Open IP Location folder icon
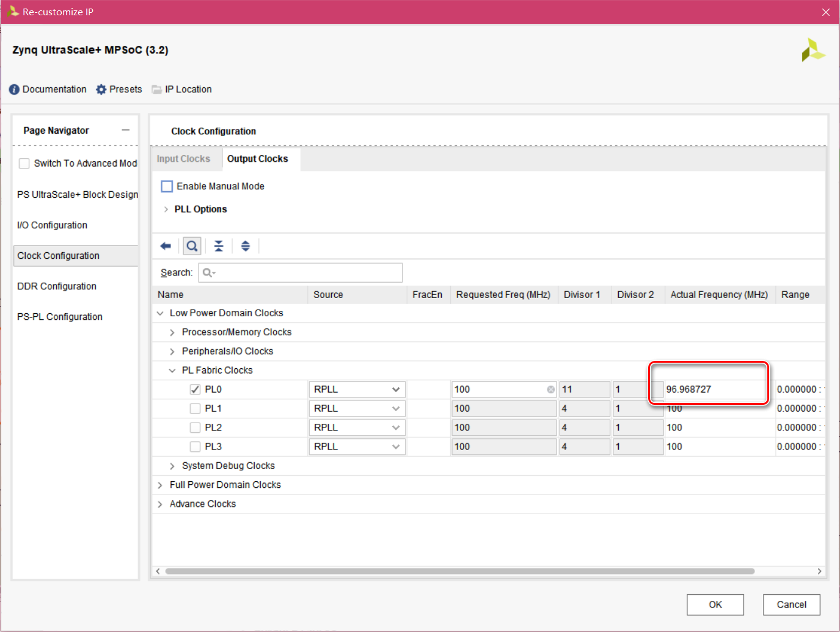This screenshot has width=840, height=632. (156, 89)
